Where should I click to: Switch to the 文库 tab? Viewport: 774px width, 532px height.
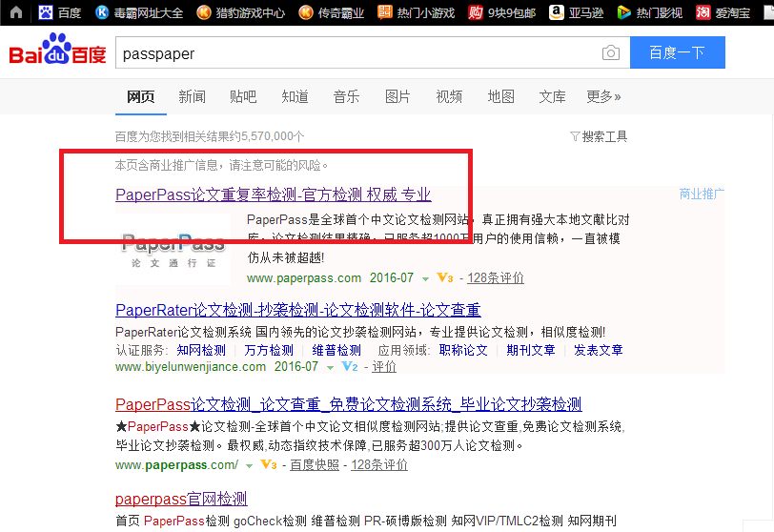(552, 96)
